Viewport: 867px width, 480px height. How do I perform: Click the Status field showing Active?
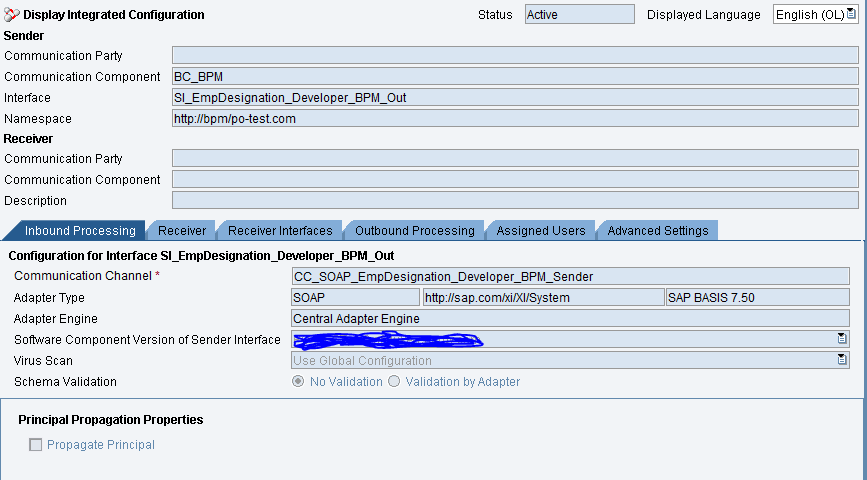click(x=579, y=14)
